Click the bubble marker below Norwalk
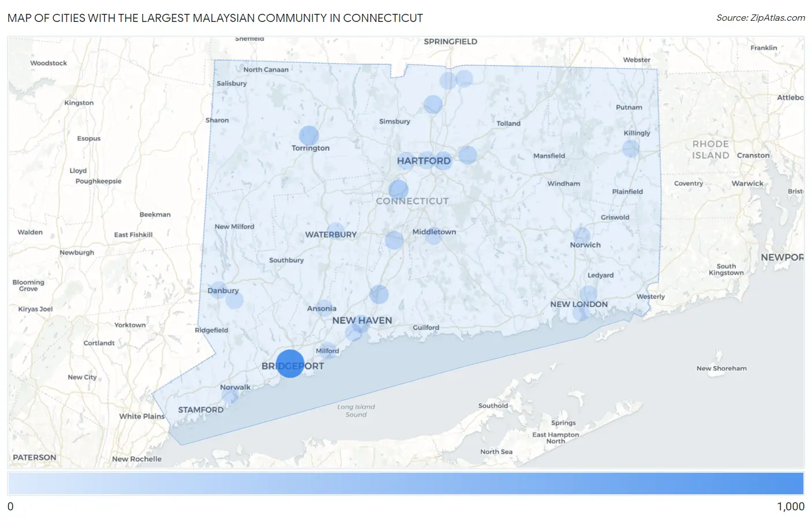Viewport: 812px width, 519px height. point(230,396)
